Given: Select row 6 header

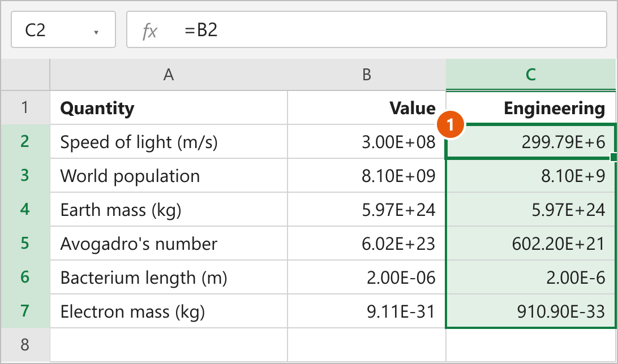Looking at the screenshot, I should coord(25,276).
